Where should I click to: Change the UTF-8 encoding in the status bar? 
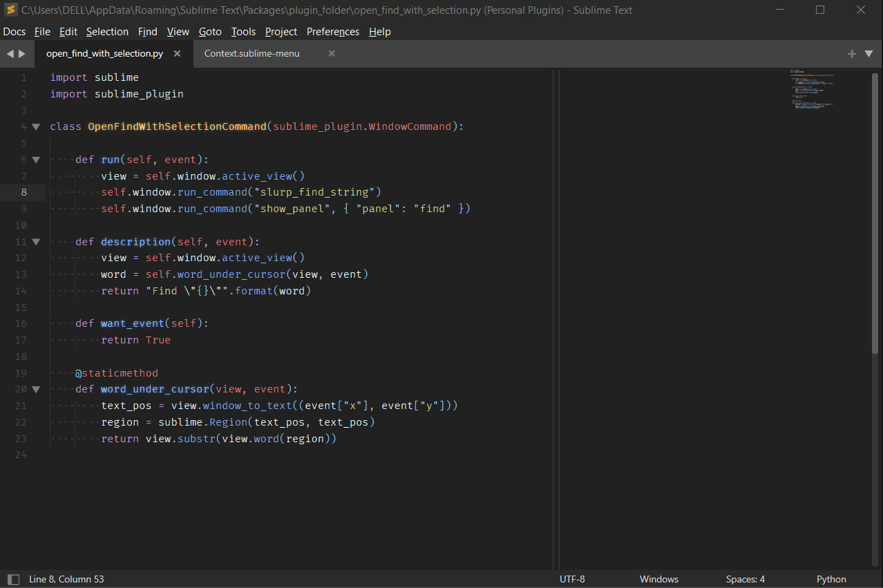coord(572,579)
